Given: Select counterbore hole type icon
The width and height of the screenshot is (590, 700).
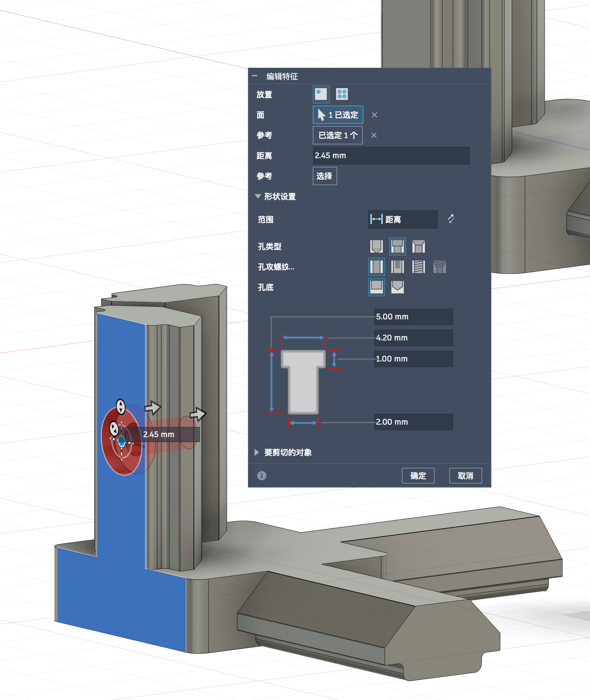Looking at the screenshot, I should (x=397, y=246).
